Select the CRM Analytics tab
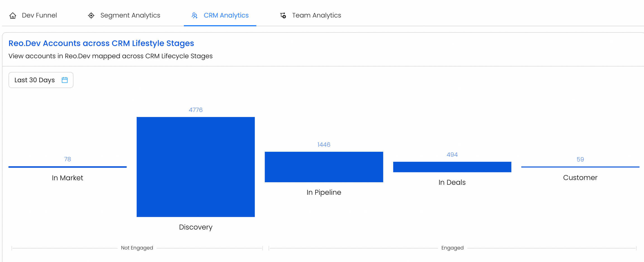 226,15
